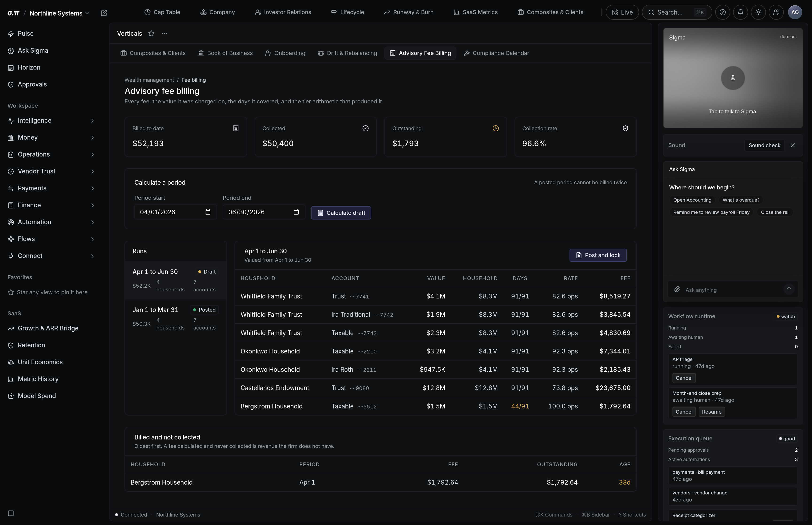Open Metric History in the sidebar

(x=51, y=379)
